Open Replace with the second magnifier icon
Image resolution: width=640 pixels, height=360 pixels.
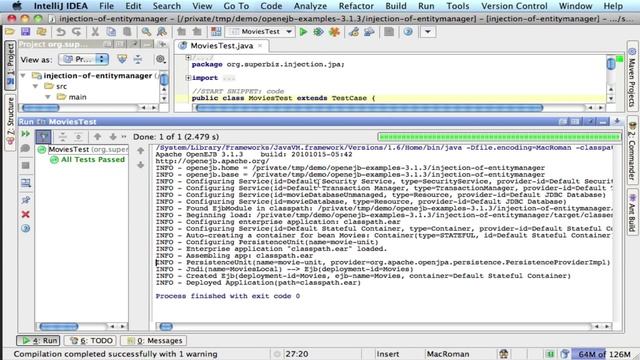[162, 32]
